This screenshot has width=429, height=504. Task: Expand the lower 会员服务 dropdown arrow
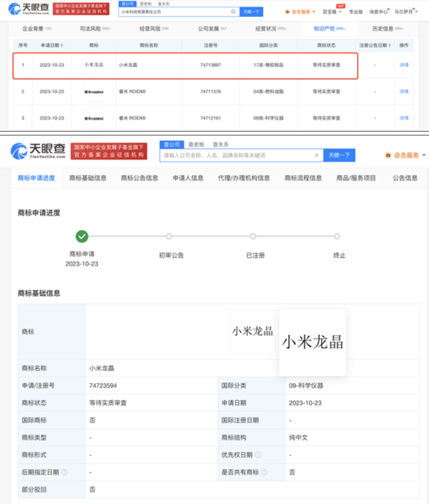pos(424,155)
